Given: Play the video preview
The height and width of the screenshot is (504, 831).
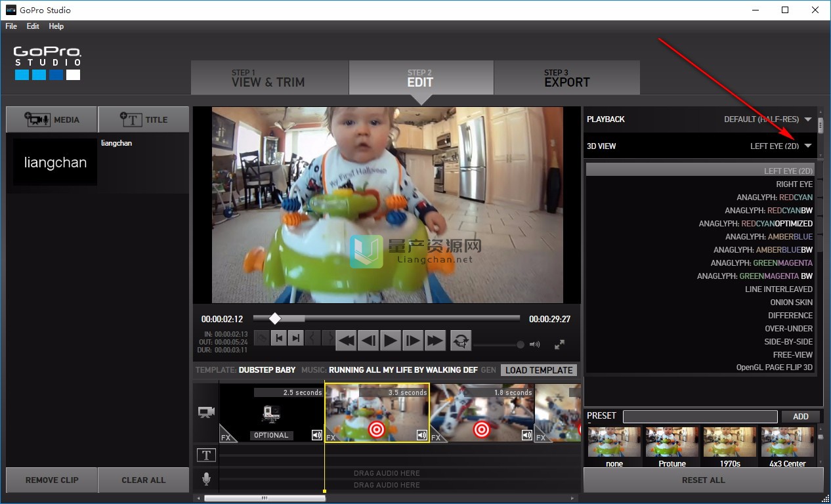Looking at the screenshot, I should (390, 340).
